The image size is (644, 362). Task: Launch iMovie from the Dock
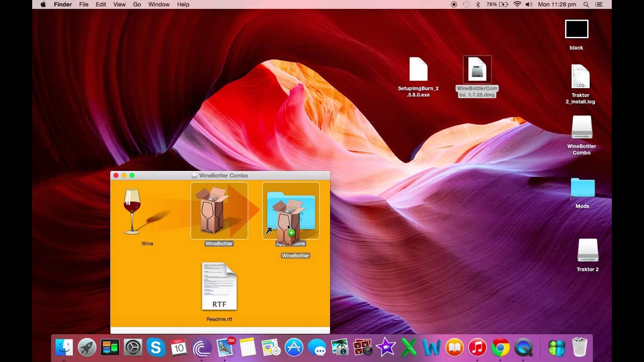pos(385,347)
